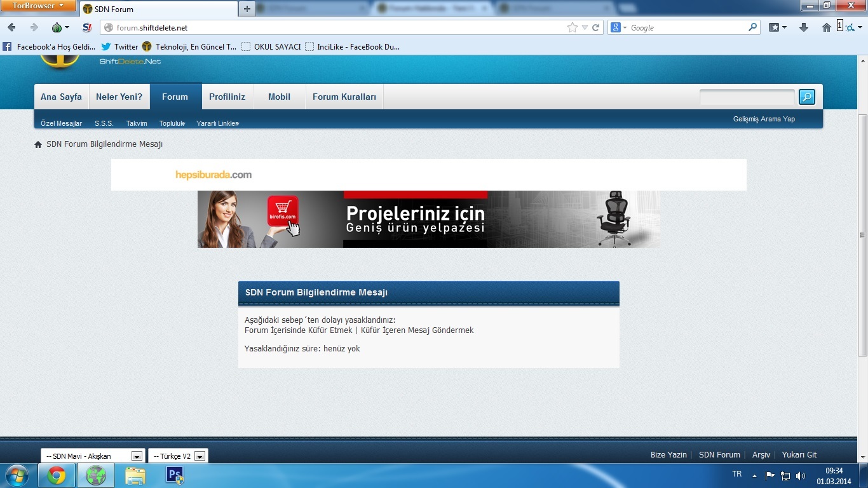
Task: Open the Profiliniz menu item
Action: point(227,97)
